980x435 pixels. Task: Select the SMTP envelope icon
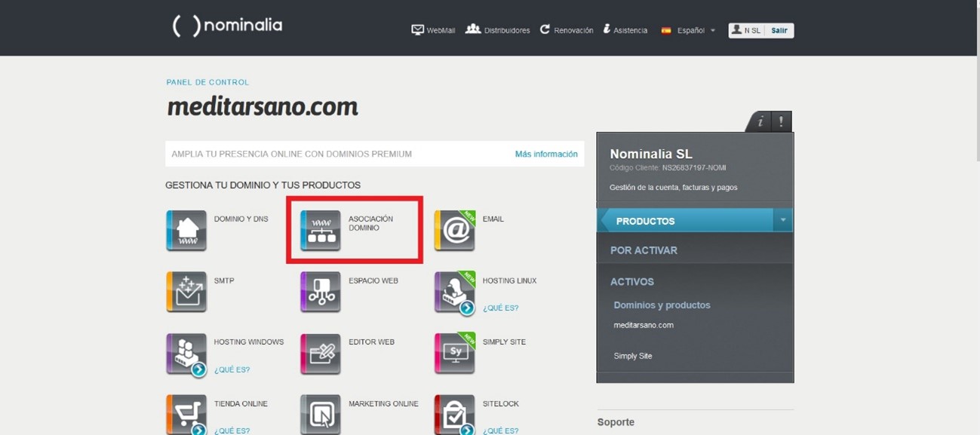(186, 292)
